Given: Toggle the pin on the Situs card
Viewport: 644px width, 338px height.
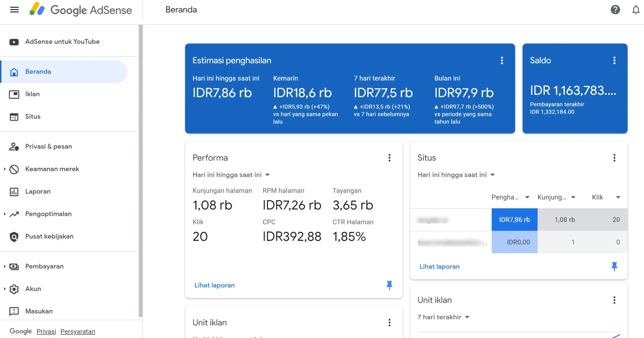Looking at the screenshot, I should click(614, 267).
